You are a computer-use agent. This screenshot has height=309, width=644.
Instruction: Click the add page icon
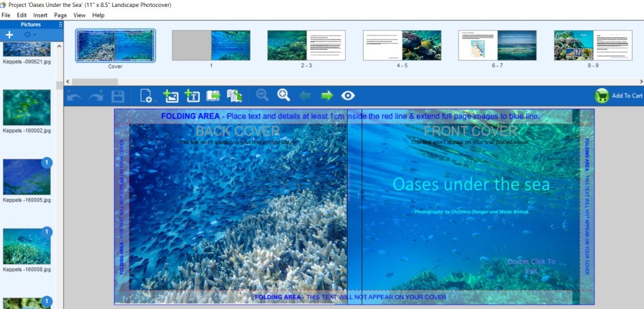tap(144, 95)
